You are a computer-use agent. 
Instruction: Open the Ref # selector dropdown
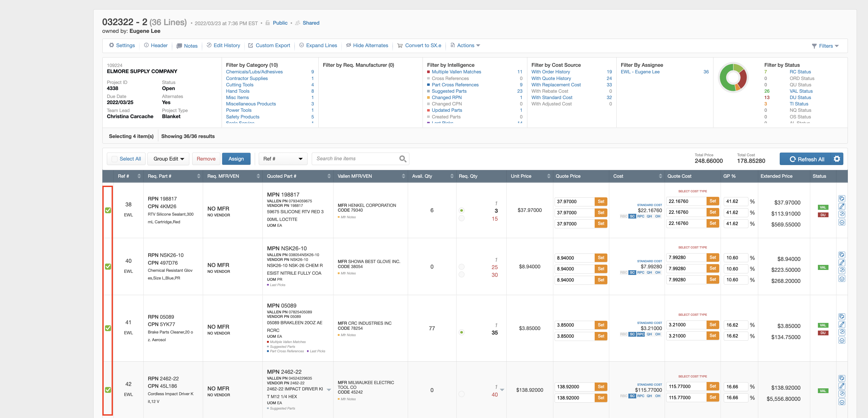coord(283,158)
